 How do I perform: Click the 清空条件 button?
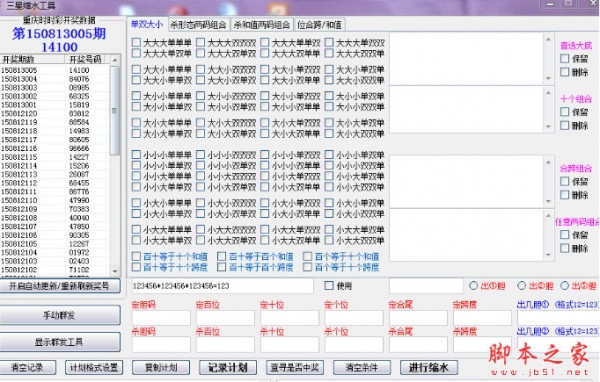[362, 367]
